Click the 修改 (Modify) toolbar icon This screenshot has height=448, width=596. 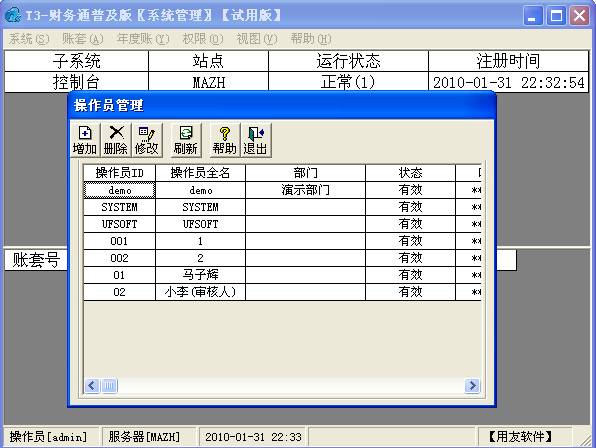pyautogui.click(x=147, y=140)
